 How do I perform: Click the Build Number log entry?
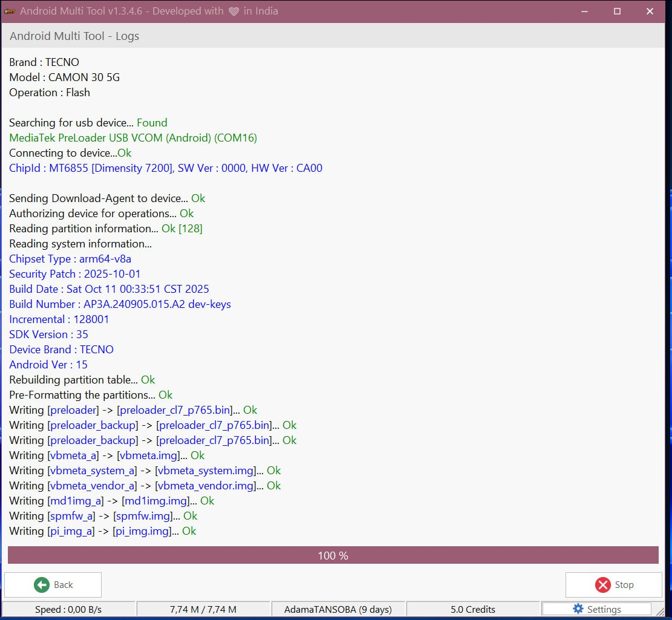click(120, 304)
